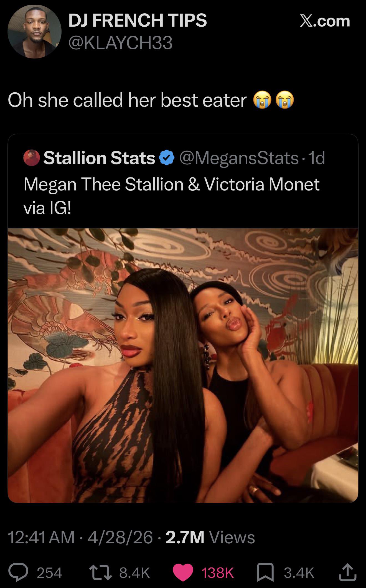The image size is (366, 588).
Task: Open DJ FRENCH TIPS profile picture
Action: pyautogui.click(x=34, y=31)
